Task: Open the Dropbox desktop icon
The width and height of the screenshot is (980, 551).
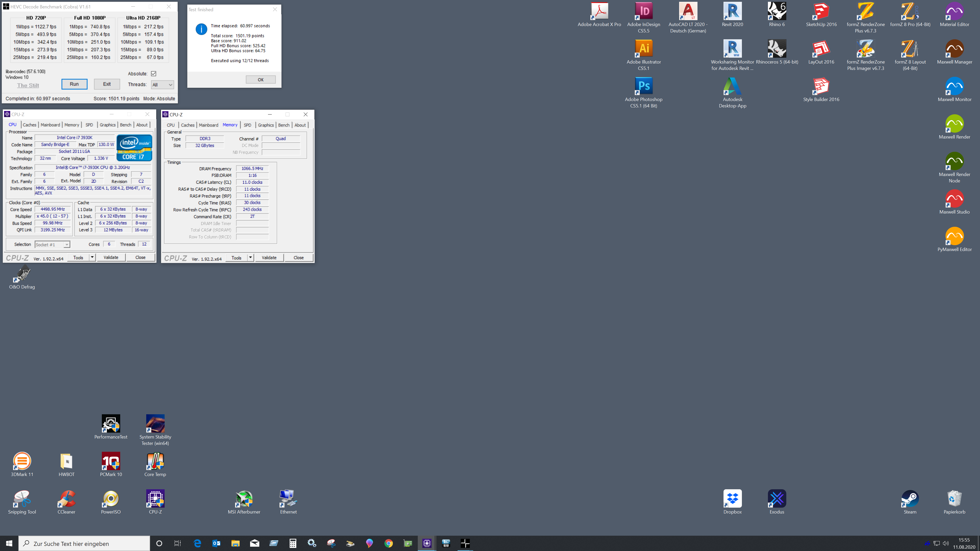Action: coord(732,502)
